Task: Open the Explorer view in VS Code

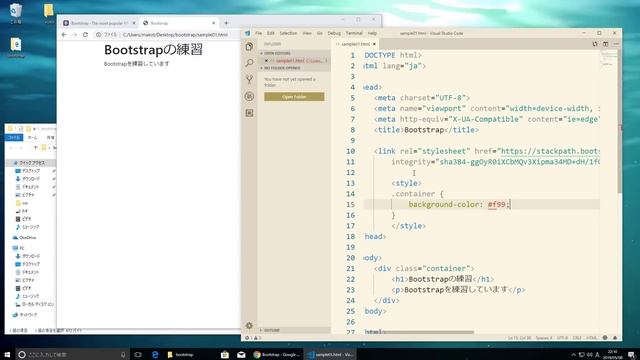Action: (x=249, y=47)
